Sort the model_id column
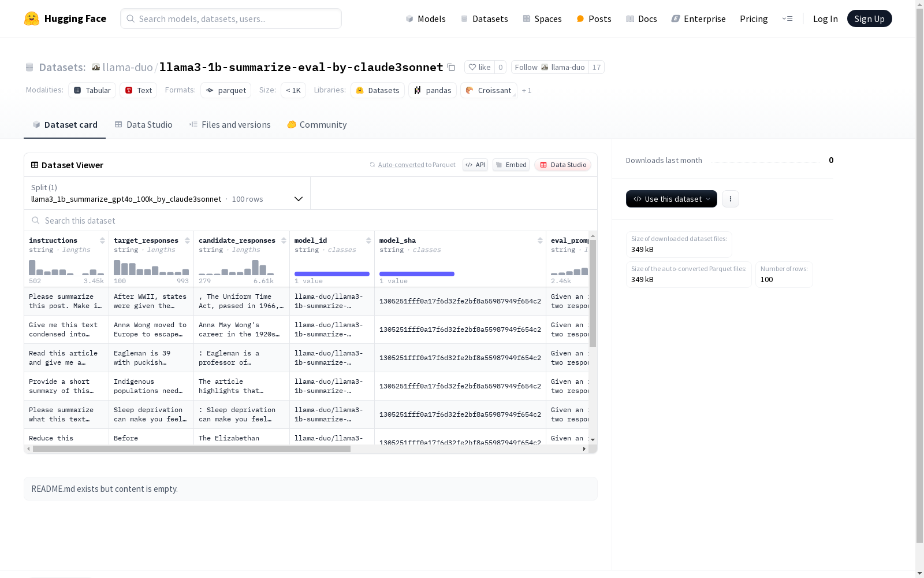This screenshot has width=924, height=578. coord(368,240)
